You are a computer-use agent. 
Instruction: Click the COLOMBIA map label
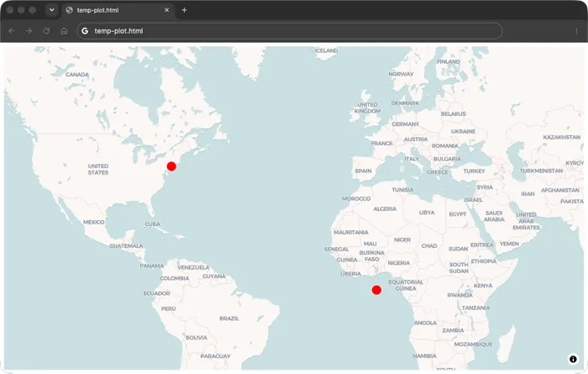175,278
